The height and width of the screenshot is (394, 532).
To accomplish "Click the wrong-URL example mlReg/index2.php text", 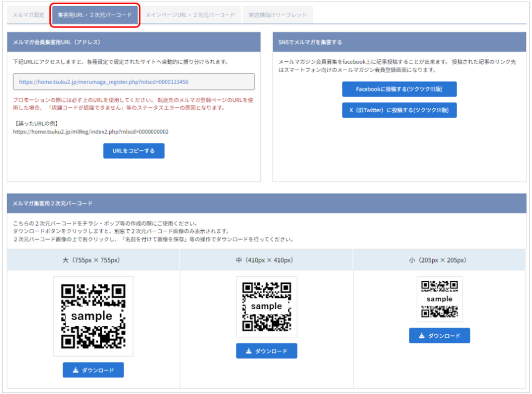I will 90,132.
